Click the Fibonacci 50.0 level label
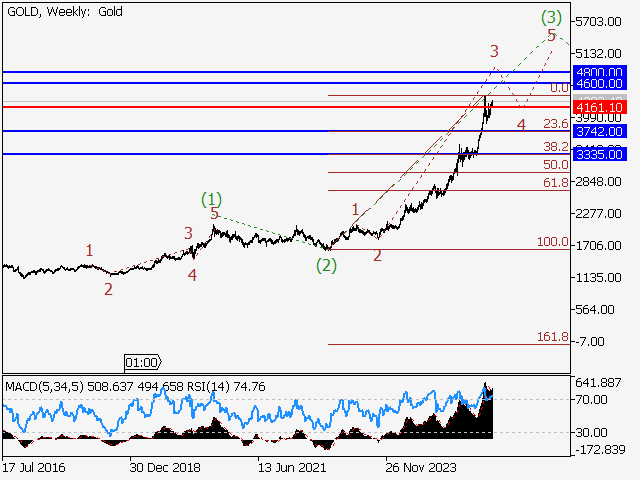The height and width of the screenshot is (480, 640). 556,164
